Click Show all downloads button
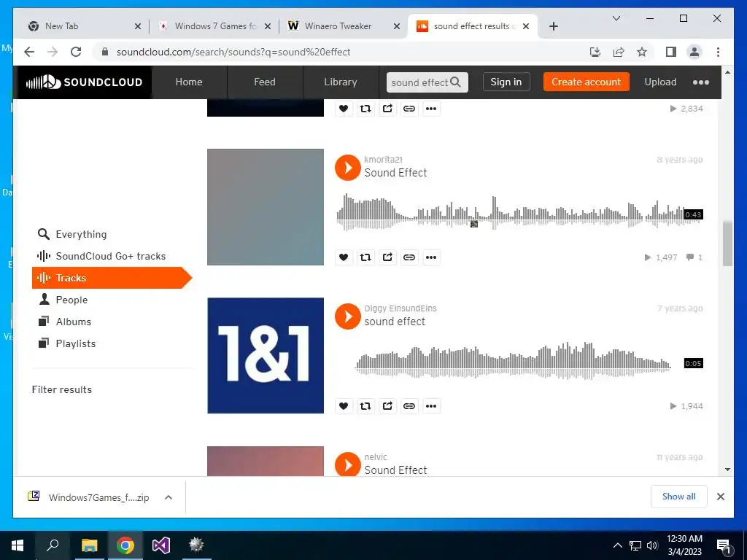The image size is (747, 560). coord(679,497)
